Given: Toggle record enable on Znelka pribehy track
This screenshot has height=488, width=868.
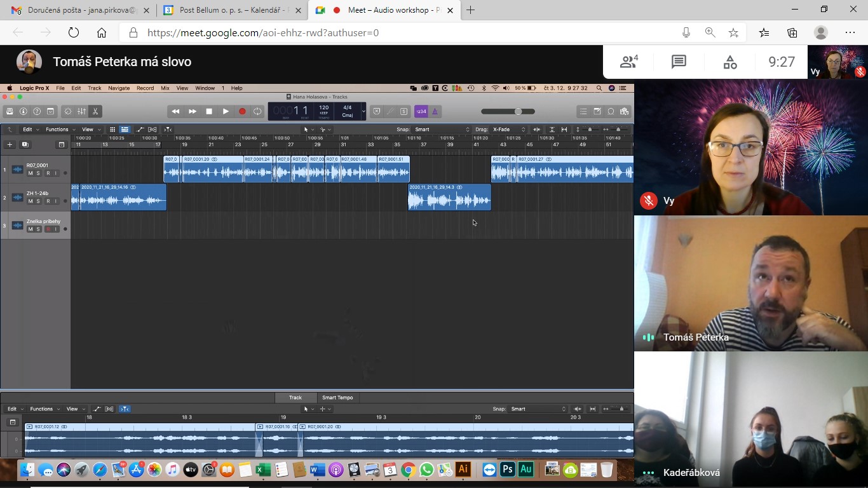Looking at the screenshot, I should click(x=48, y=229).
